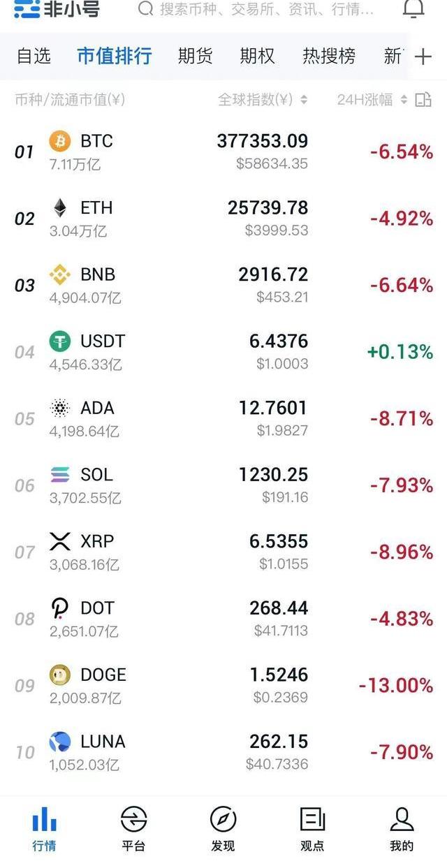Tap the Ethereum ETH coin icon
This screenshot has height=868, width=447.
click(x=60, y=208)
